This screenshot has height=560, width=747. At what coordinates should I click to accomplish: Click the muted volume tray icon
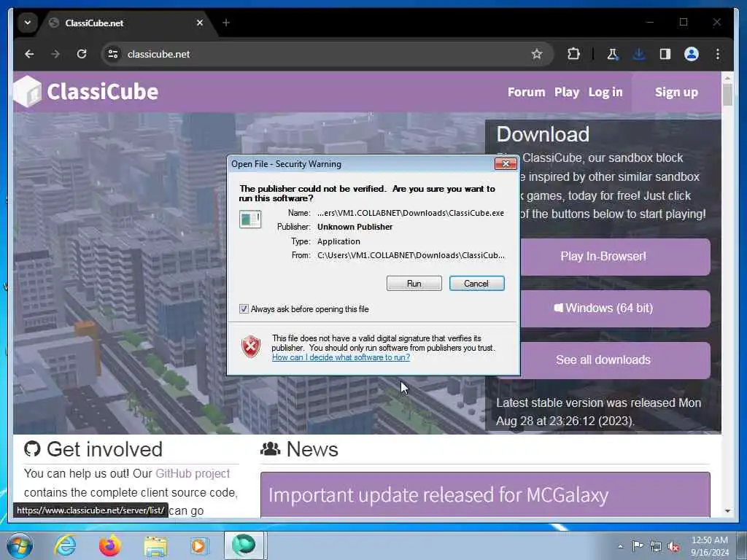(x=673, y=546)
